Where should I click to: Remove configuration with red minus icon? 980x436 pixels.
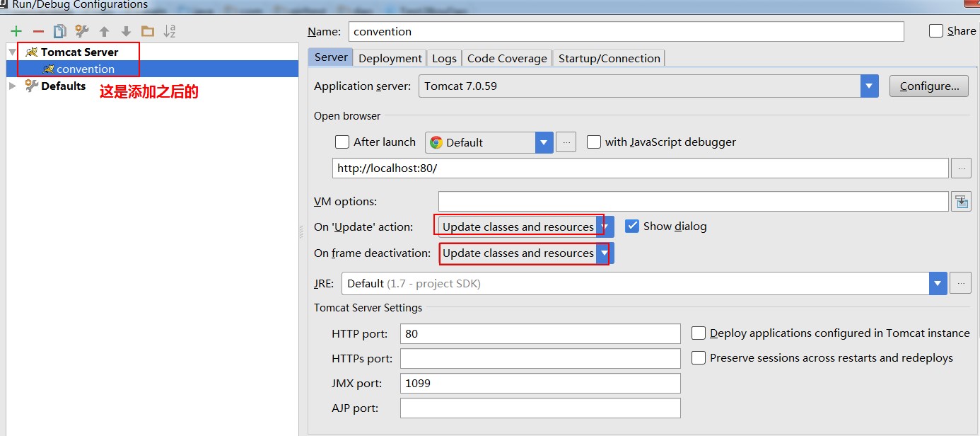(38, 31)
